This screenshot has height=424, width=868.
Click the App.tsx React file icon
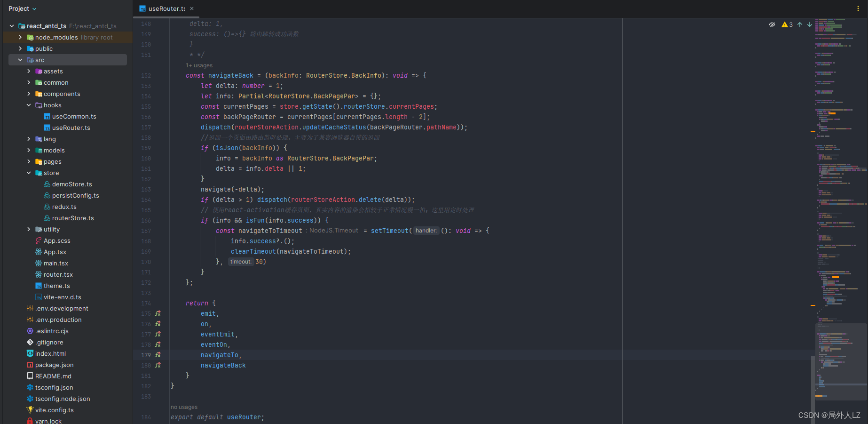click(39, 252)
